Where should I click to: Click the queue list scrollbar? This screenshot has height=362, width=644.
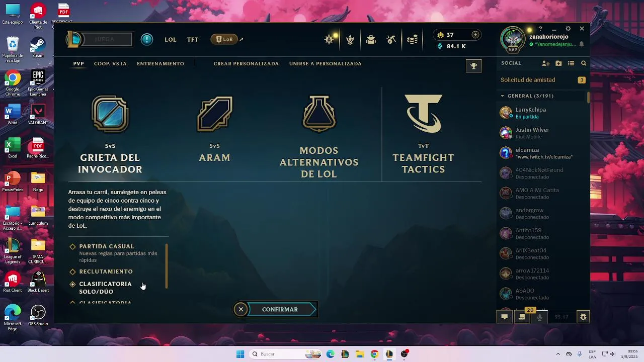(x=167, y=266)
